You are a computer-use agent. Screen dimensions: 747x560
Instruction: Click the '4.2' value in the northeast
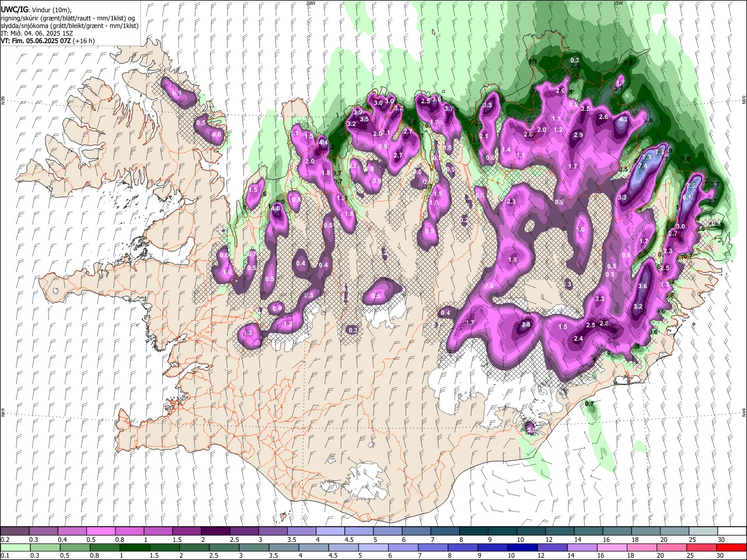point(623,120)
